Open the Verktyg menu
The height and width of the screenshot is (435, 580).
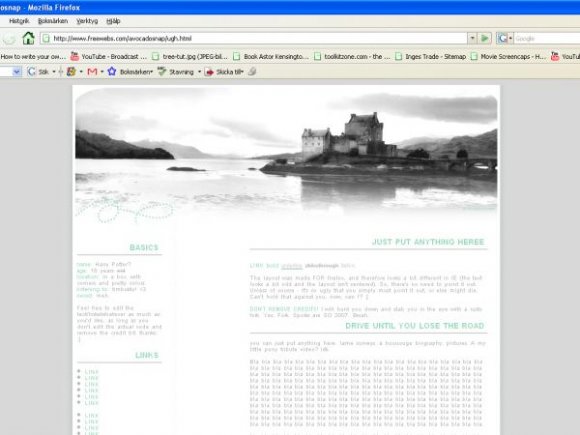87,21
